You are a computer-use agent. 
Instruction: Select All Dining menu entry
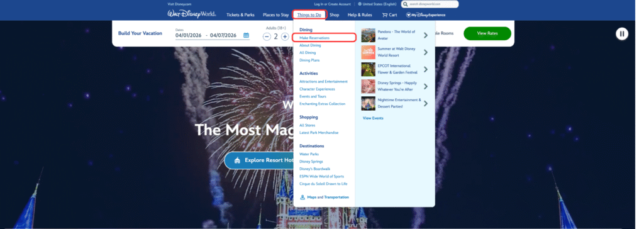click(308, 53)
